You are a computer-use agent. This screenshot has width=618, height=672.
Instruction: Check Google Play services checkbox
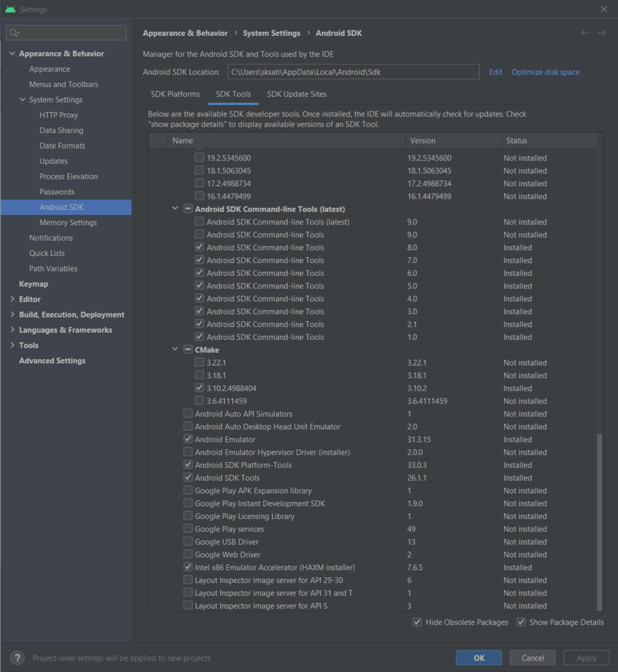click(x=187, y=529)
